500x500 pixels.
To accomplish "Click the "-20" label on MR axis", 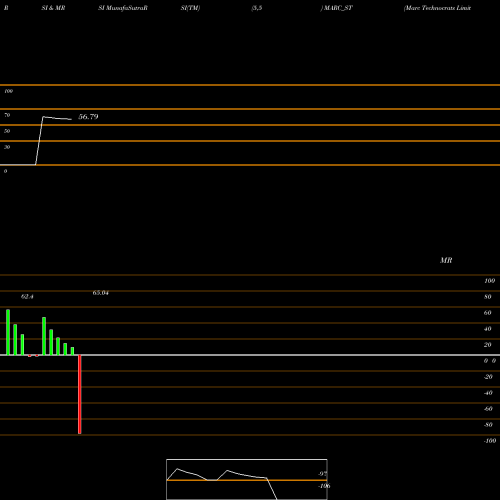I will [x=488, y=377].
